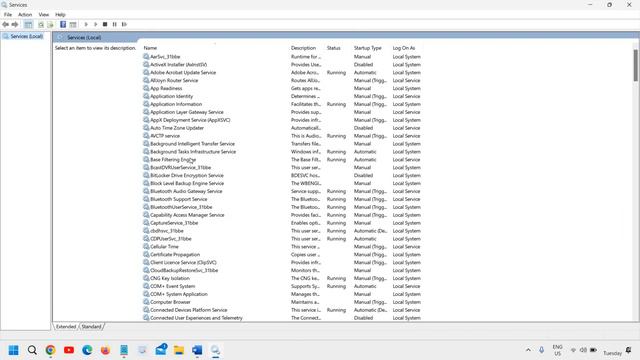Viewport: 640px width, 360px height.
Task: Select Connected User Experiences and Telemetry
Action: pyautogui.click(x=196, y=318)
